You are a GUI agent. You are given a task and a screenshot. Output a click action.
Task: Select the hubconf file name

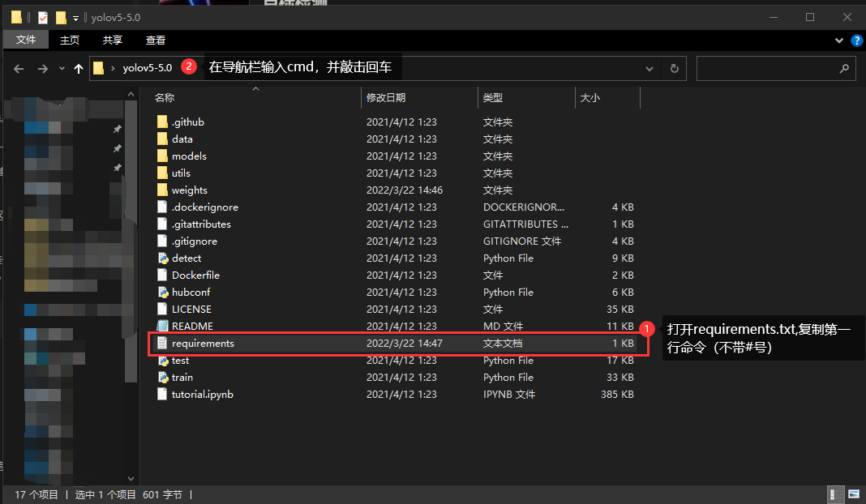point(191,293)
